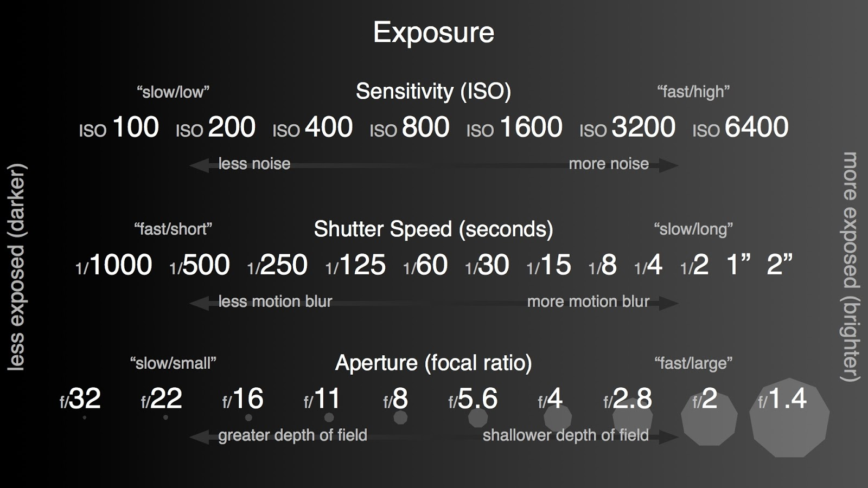The width and height of the screenshot is (868, 488).
Task: Select the ISO 6400 value
Action: click(x=741, y=128)
